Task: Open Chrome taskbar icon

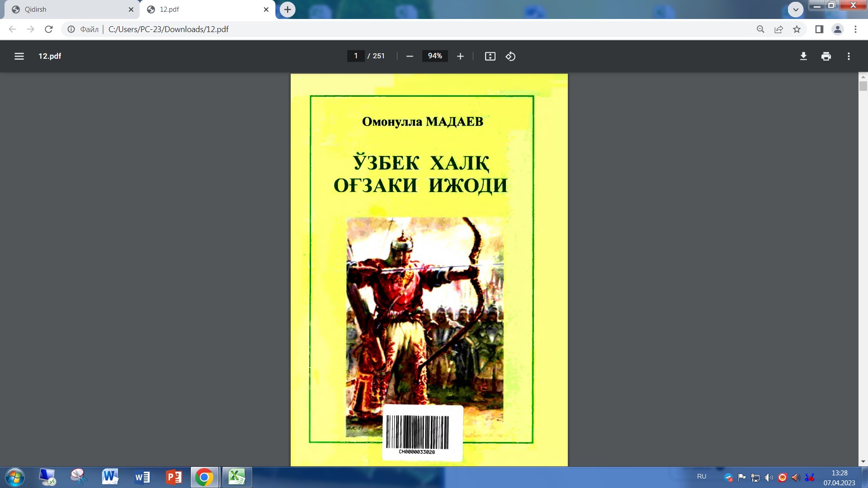Action: 204,477
